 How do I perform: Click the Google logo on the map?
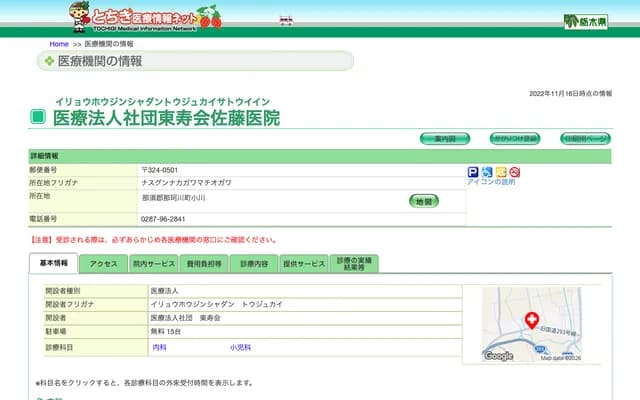click(498, 356)
